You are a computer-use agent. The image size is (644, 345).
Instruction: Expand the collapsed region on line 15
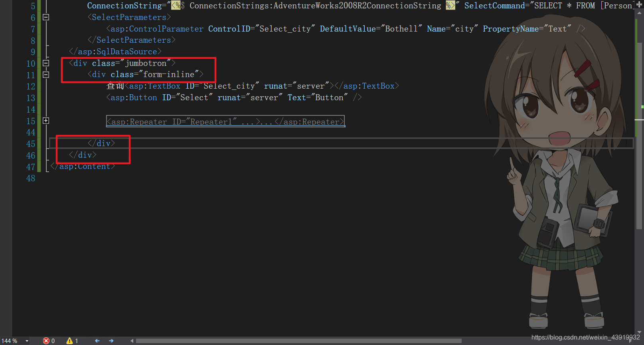tap(46, 121)
